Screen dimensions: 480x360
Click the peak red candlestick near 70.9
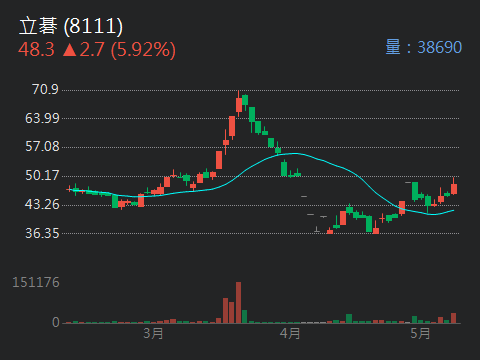(x=239, y=104)
